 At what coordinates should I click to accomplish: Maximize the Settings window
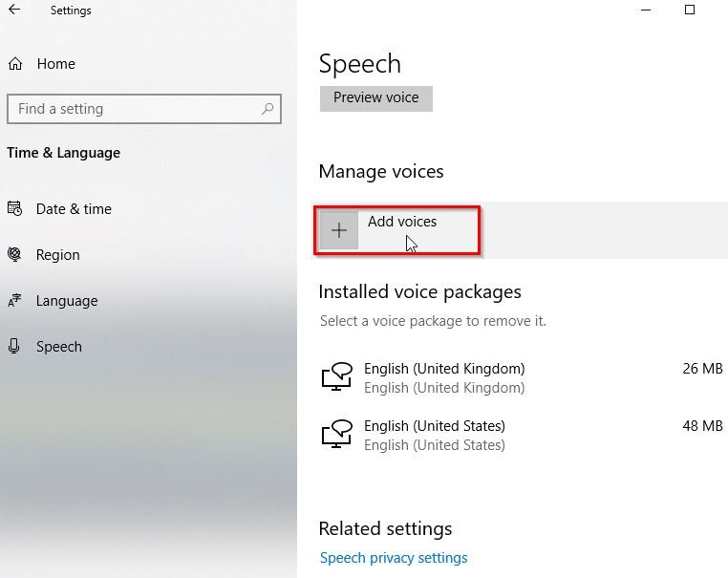pos(690,11)
